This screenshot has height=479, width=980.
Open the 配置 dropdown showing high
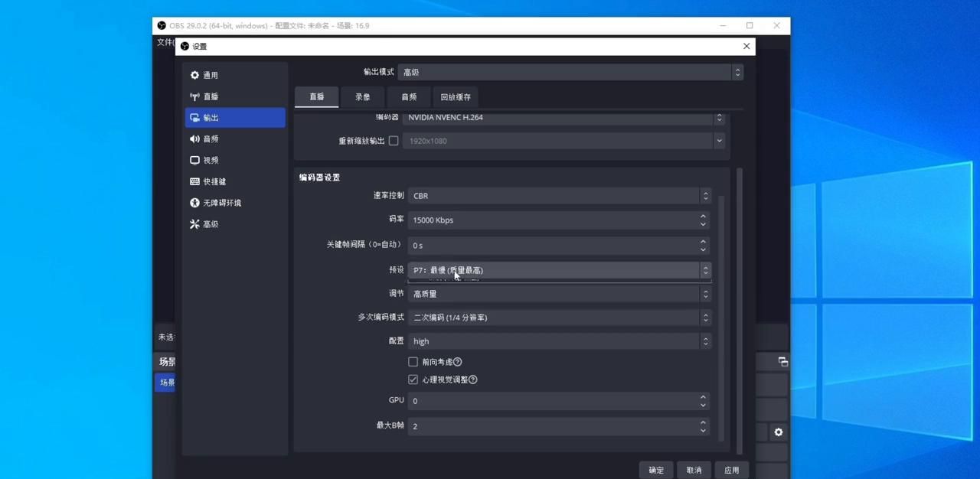560,341
